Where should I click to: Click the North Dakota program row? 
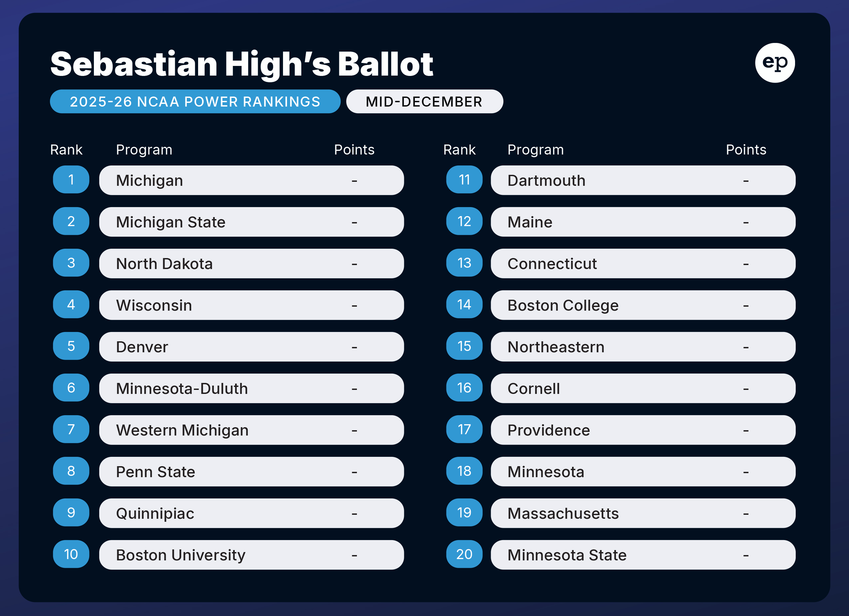click(x=251, y=264)
